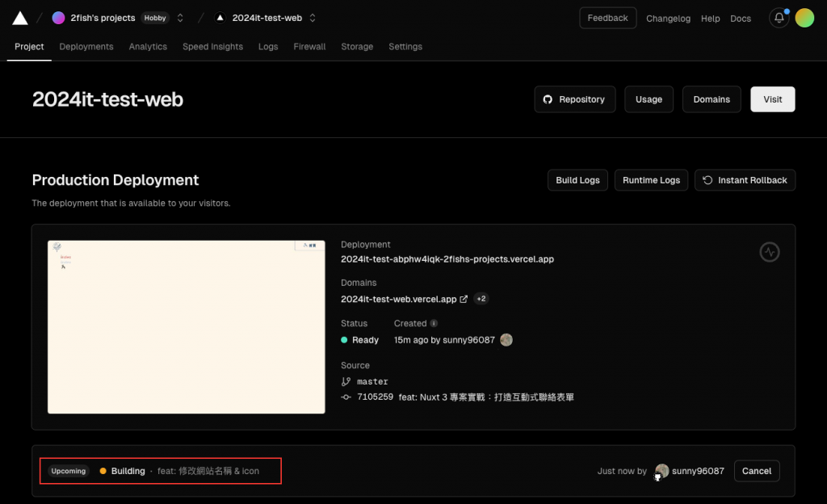Screen dimensions: 827x504
Task: Click sunny96087 avatar in Building row
Action: coord(661,471)
